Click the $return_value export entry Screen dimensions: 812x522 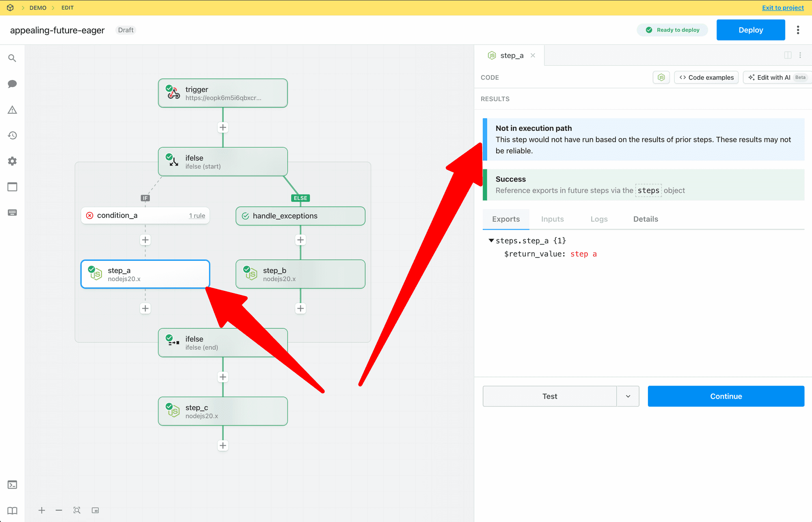pyautogui.click(x=550, y=254)
